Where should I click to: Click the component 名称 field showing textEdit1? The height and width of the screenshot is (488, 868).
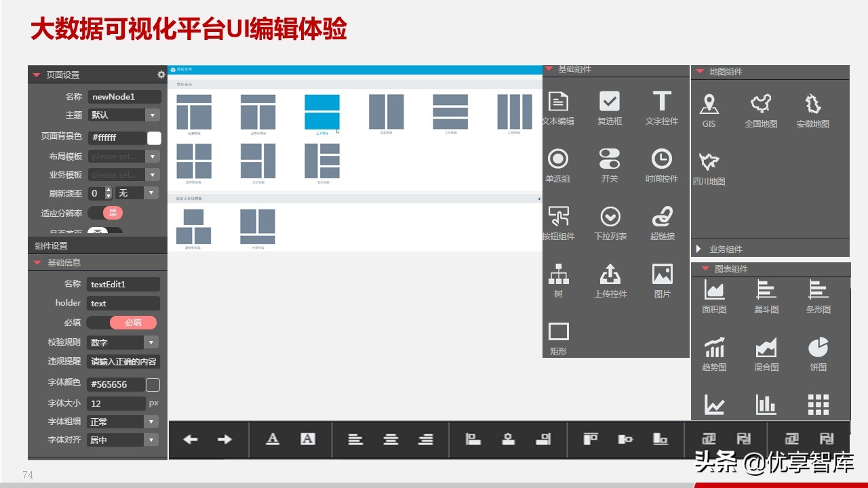pyautogui.click(x=123, y=285)
